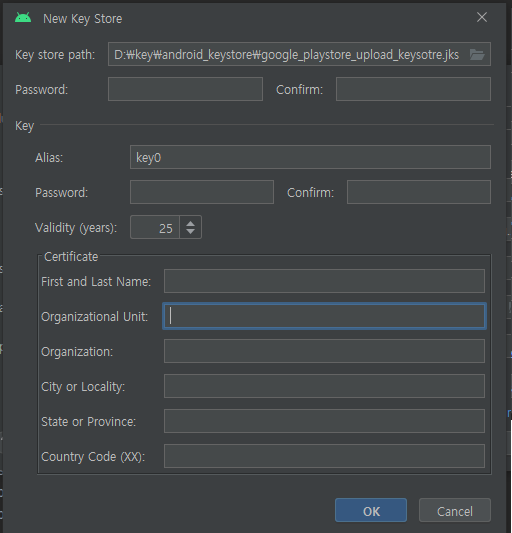
Task: Click OK to create key store
Action: pos(371,510)
